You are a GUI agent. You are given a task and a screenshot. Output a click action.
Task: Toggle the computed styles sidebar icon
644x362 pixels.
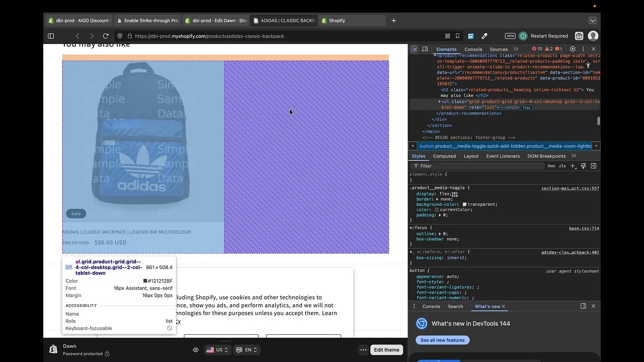point(594,166)
